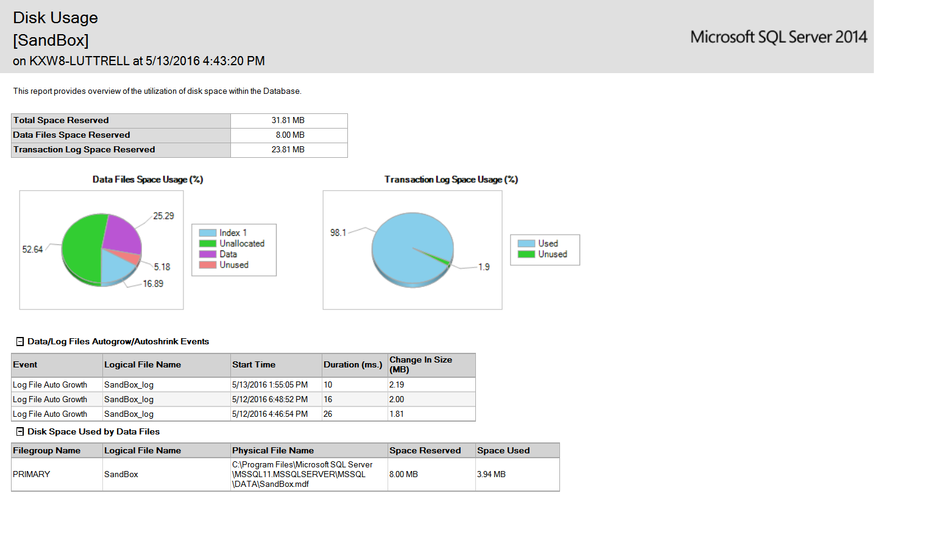This screenshot has width=950, height=560.
Task: Click the 31.81 MB total space value
Action: pos(288,121)
